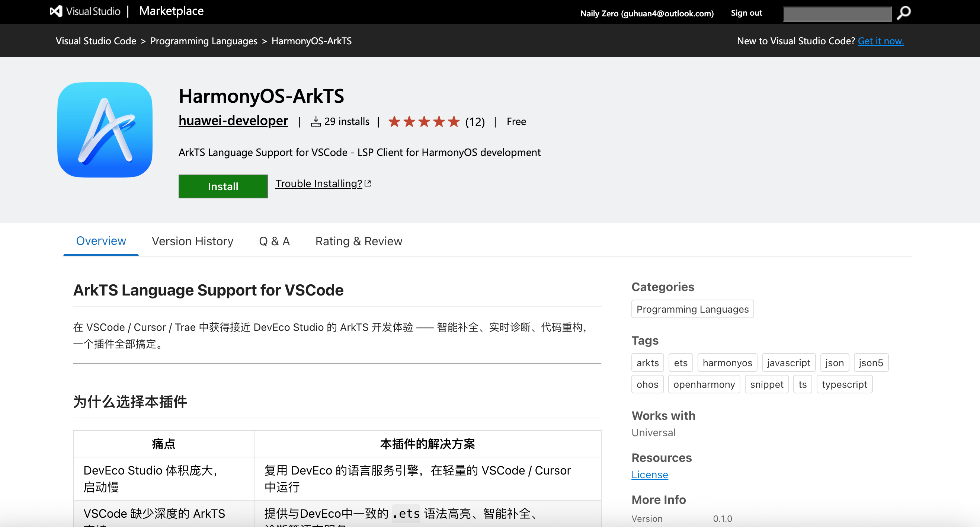Click the external-link icon beside Trouble Installing
The height and width of the screenshot is (527, 980).
tap(368, 183)
